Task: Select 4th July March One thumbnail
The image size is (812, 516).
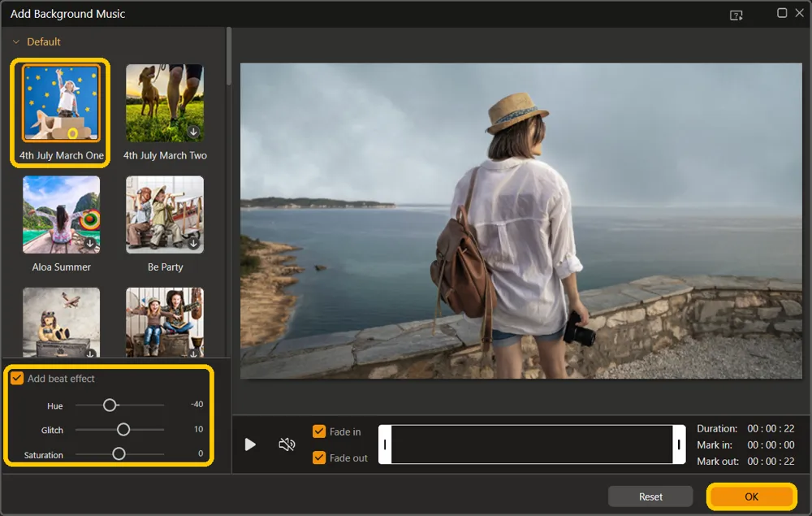Action: click(x=61, y=103)
